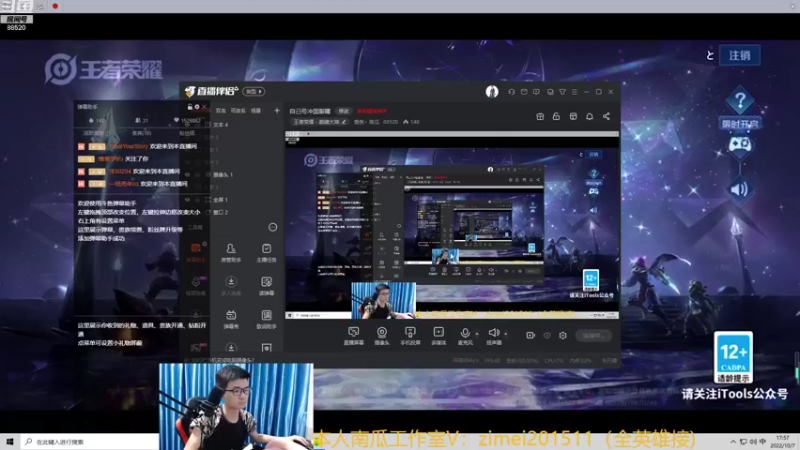
Task: Select webcam overlay in the stream preview
Action: [384, 300]
